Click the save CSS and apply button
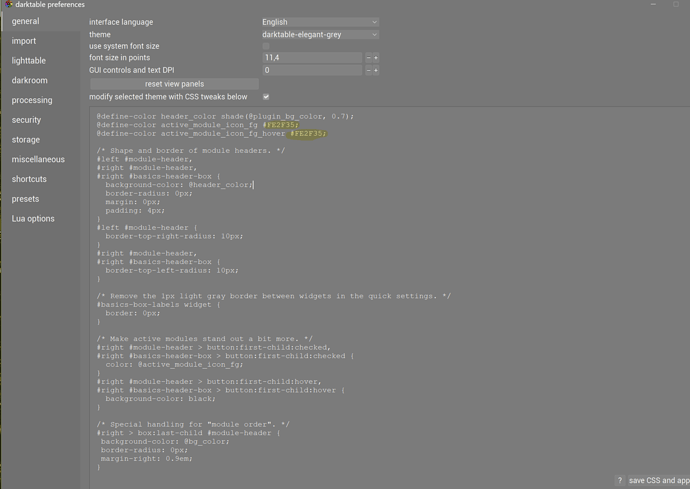The image size is (690, 489). click(x=659, y=481)
